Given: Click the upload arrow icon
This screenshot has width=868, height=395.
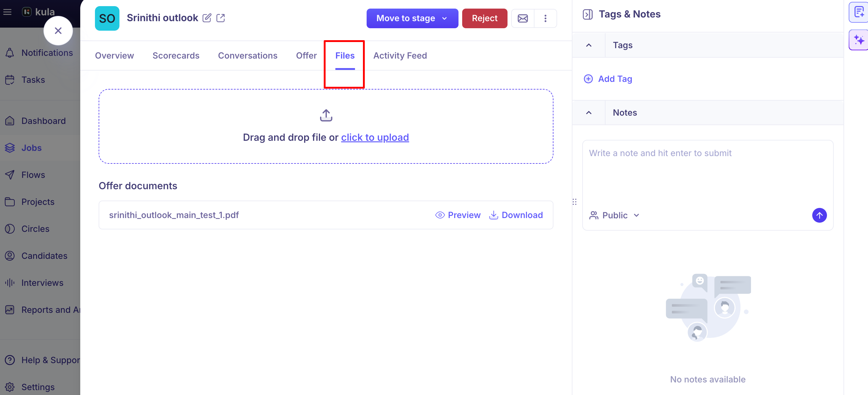Looking at the screenshot, I should (x=326, y=115).
